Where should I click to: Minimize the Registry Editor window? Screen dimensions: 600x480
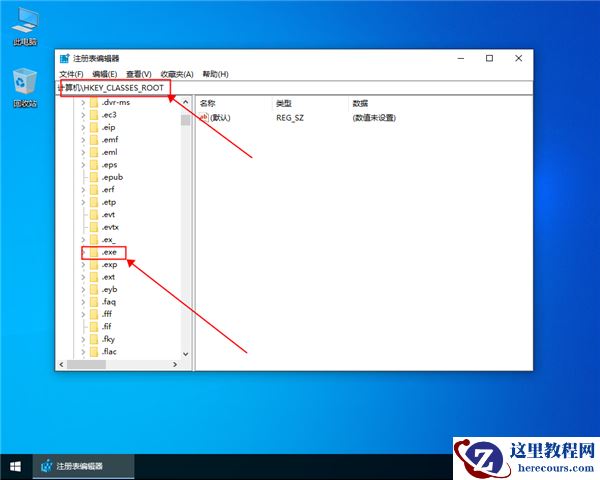(x=461, y=58)
